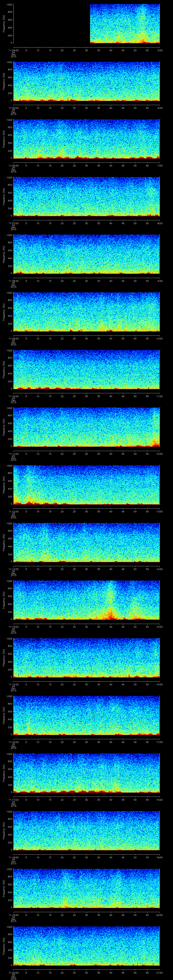Click the 11:05:00 time axis label
The image size is (173, 980).
13,108
